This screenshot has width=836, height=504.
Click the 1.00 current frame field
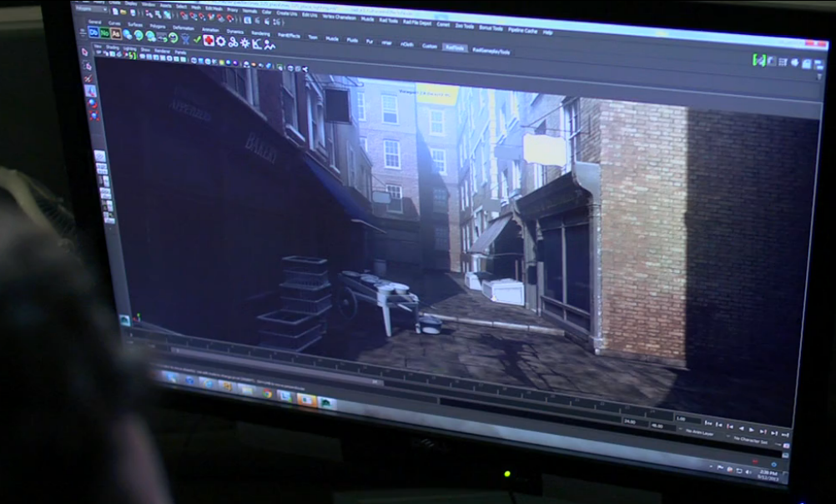coord(688,420)
